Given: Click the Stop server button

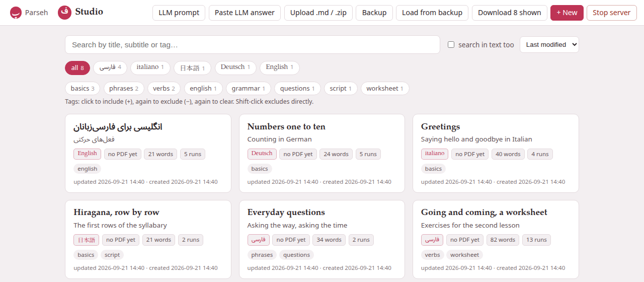Looking at the screenshot, I should pos(611,13).
